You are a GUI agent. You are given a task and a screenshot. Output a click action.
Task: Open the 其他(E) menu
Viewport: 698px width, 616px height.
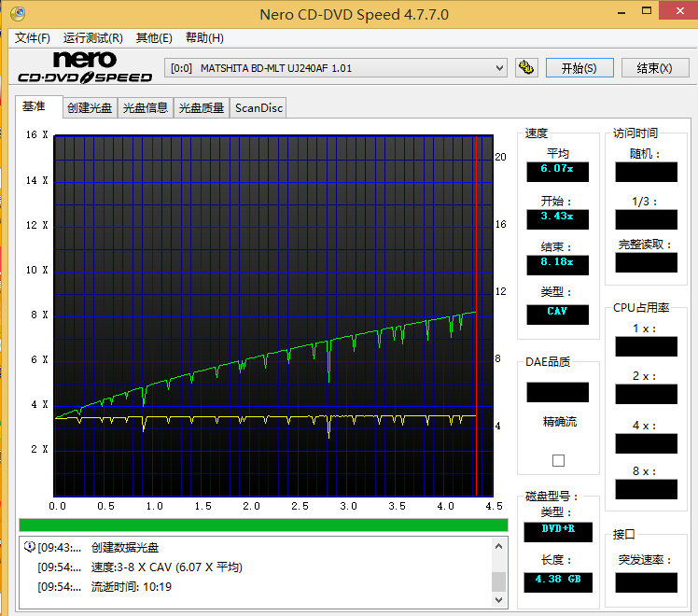coord(154,38)
